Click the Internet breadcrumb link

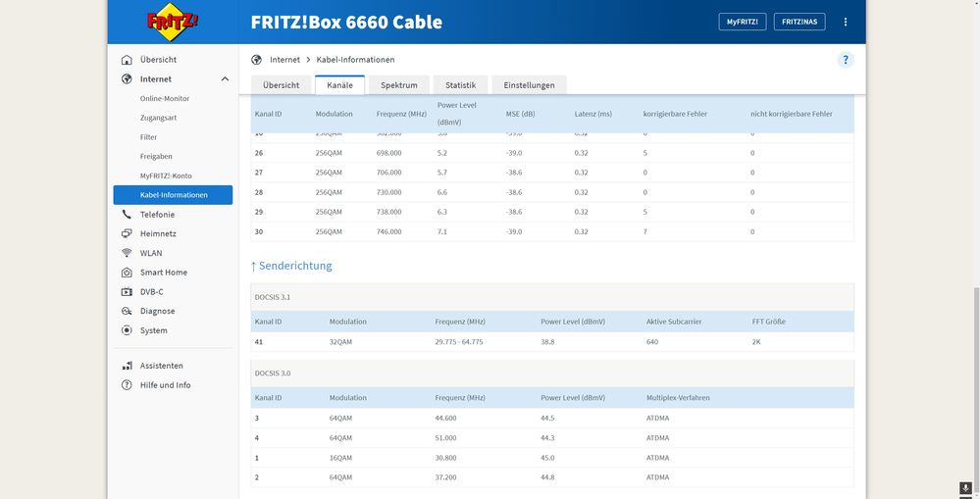tap(285, 60)
